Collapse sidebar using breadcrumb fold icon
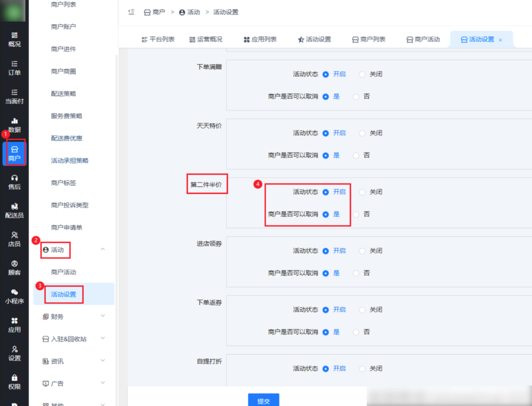Screen dimensions: 532x406 [x=131, y=12]
